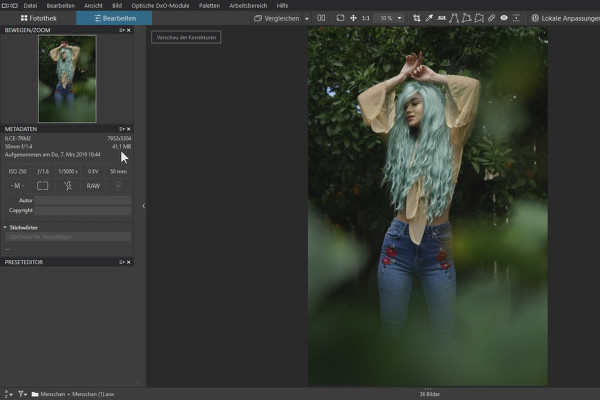Select the fit-to-screen icon
The width and height of the screenshot is (600, 400).
coord(340,18)
